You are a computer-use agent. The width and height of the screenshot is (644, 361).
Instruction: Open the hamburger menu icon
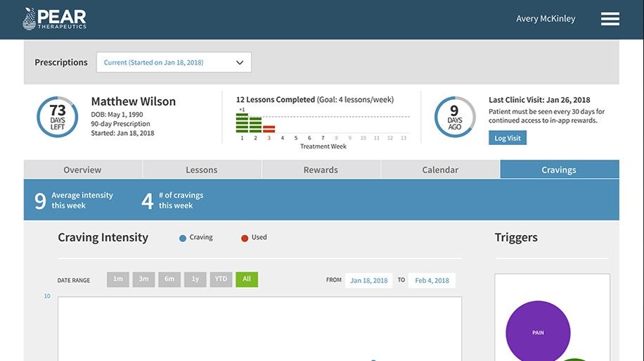[610, 19]
